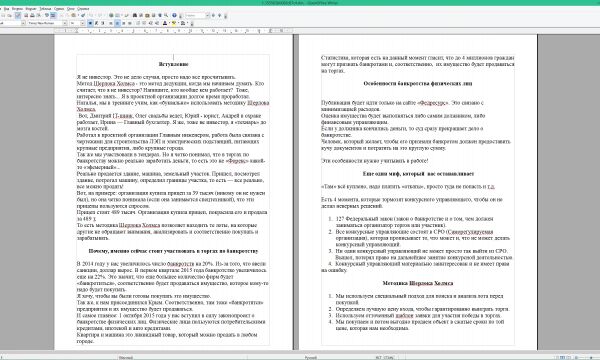The width and height of the screenshot is (600, 360).
Task: Expand Font Color dropdown arrow
Action: click(x=169, y=23)
